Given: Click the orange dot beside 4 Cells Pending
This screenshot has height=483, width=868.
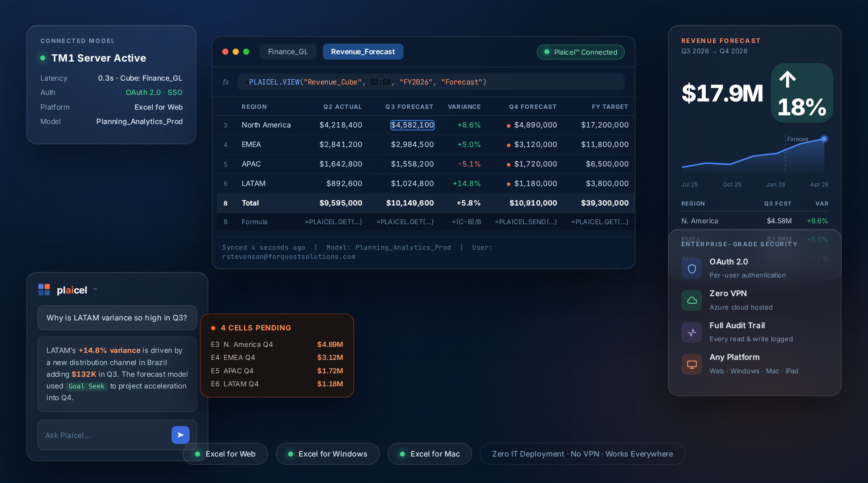Looking at the screenshot, I should pos(213,328).
